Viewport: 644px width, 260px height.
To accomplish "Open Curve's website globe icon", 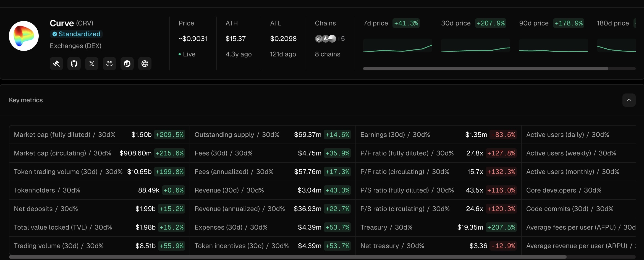I will click(145, 64).
